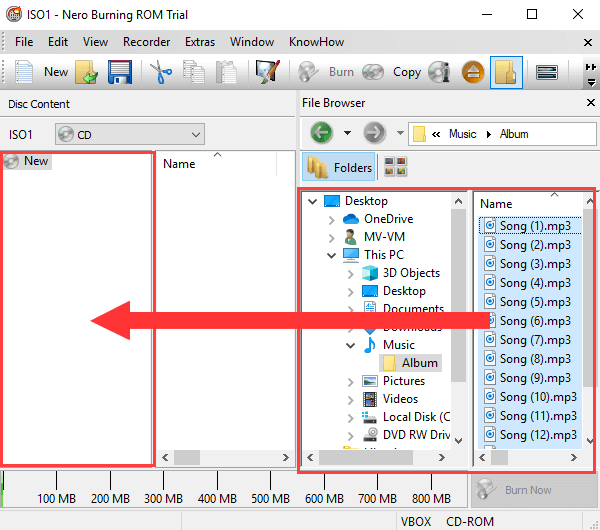Click the New compilation document icon
Image resolution: width=600 pixels, height=530 pixels.
tap(24, 72)
